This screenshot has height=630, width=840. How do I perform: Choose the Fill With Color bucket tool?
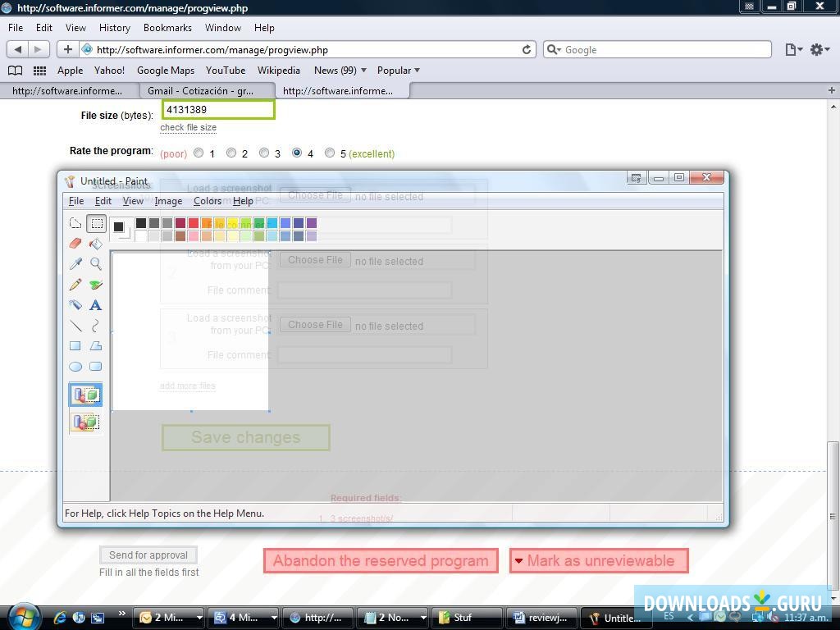tap(96, 244)
